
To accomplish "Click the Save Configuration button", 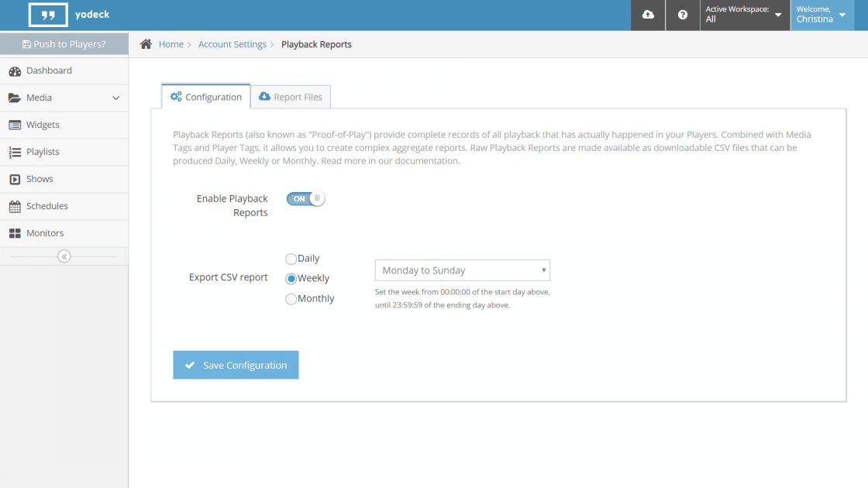I will click(236, 365).
